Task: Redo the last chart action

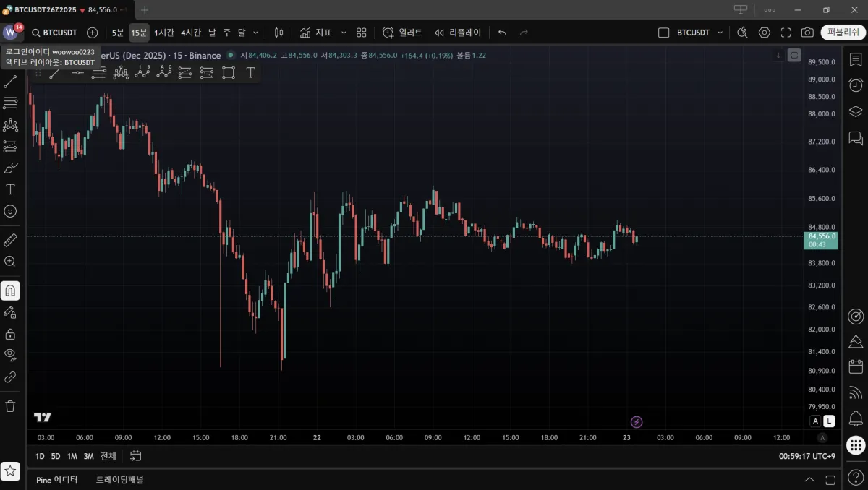Action: click(x=524, y=33)
